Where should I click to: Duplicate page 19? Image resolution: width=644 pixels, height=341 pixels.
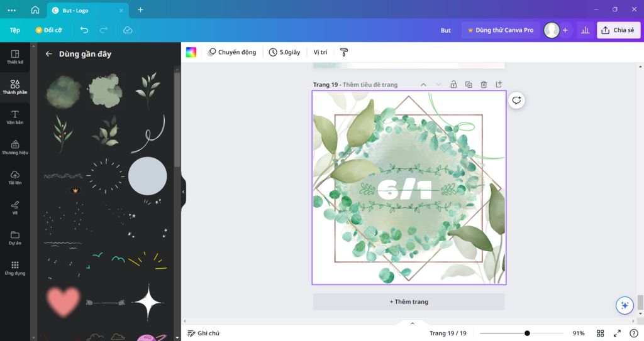tap(469, 85)
